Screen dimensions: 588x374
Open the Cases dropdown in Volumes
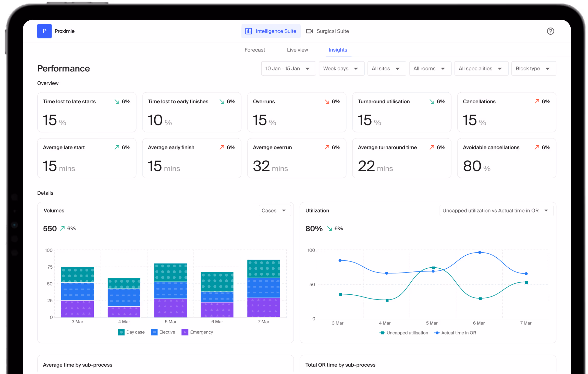coord(274,211)
